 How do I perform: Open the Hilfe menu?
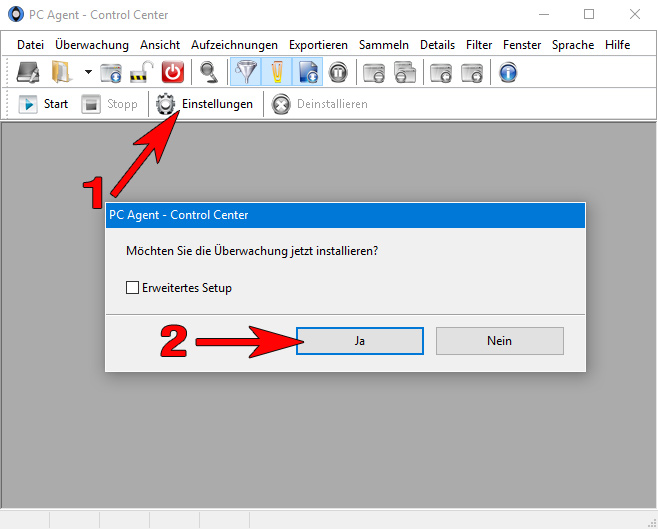point(617,45)
